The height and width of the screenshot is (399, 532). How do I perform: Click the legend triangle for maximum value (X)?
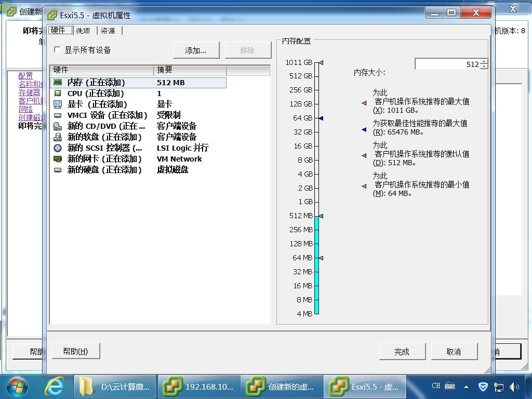click(x=364, y=103)
